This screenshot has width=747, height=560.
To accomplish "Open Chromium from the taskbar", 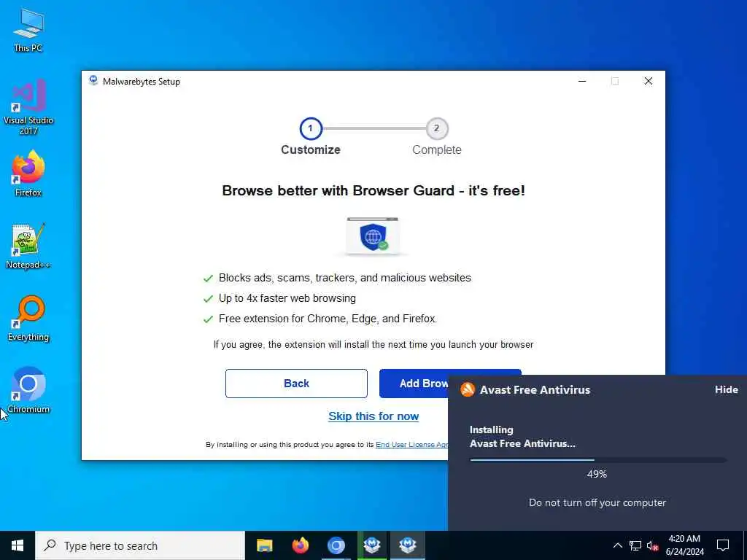I will click(336, 545).
